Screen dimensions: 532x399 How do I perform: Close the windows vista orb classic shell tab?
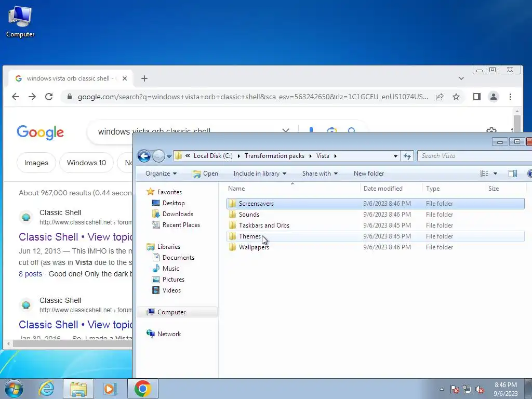point(125,78)
